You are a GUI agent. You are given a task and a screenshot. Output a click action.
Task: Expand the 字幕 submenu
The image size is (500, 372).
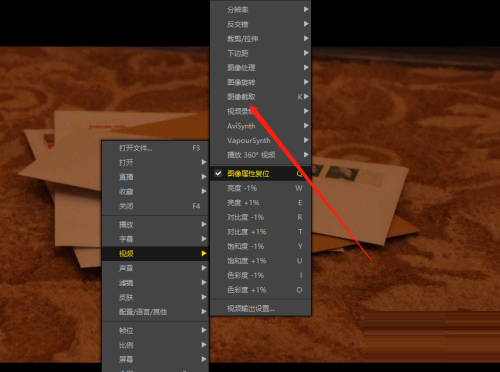coord(155,239)
